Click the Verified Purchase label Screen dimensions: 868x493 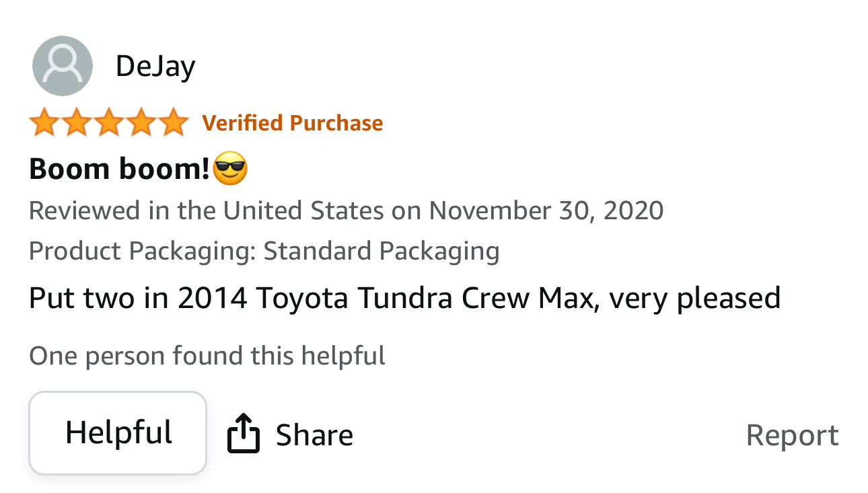(x=293, y=123)
